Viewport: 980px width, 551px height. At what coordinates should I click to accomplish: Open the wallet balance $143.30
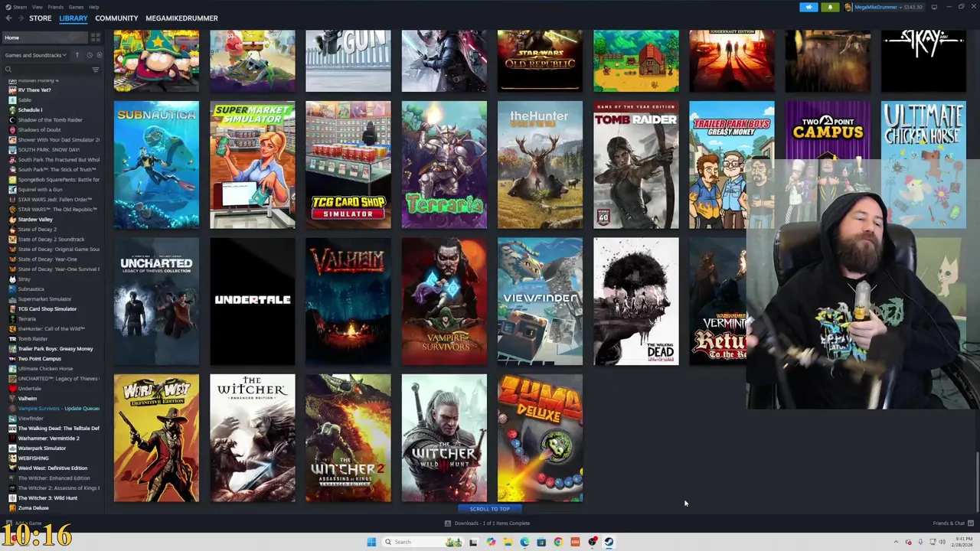[x=913, y=7]
